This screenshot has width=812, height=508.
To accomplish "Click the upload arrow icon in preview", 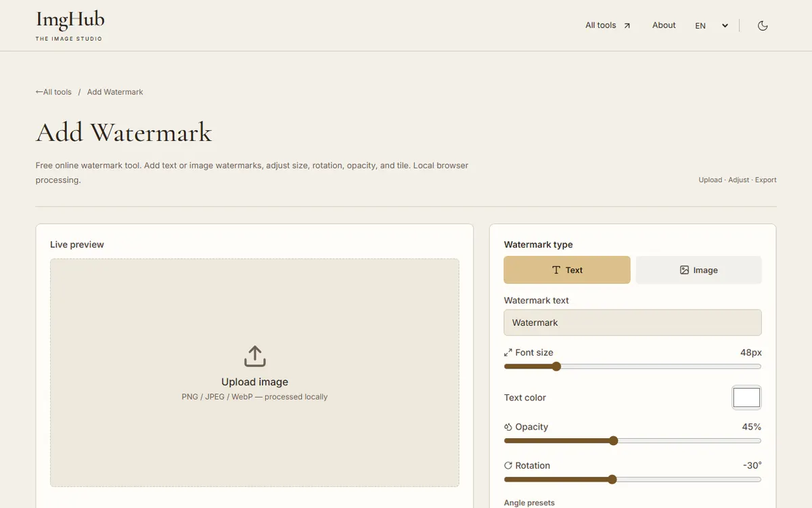I will click(x=254, y=356).
